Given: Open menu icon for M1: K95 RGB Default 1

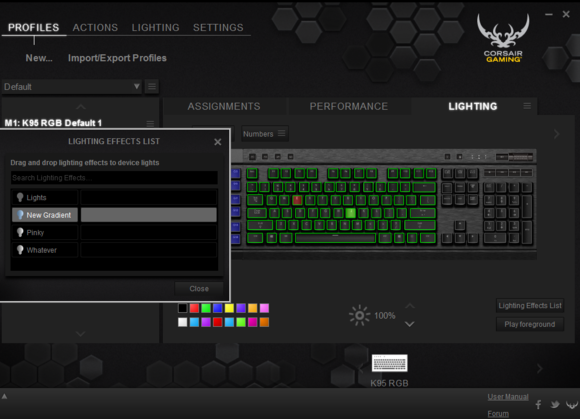Looking at the screenshot, I should tap(150, 123).
